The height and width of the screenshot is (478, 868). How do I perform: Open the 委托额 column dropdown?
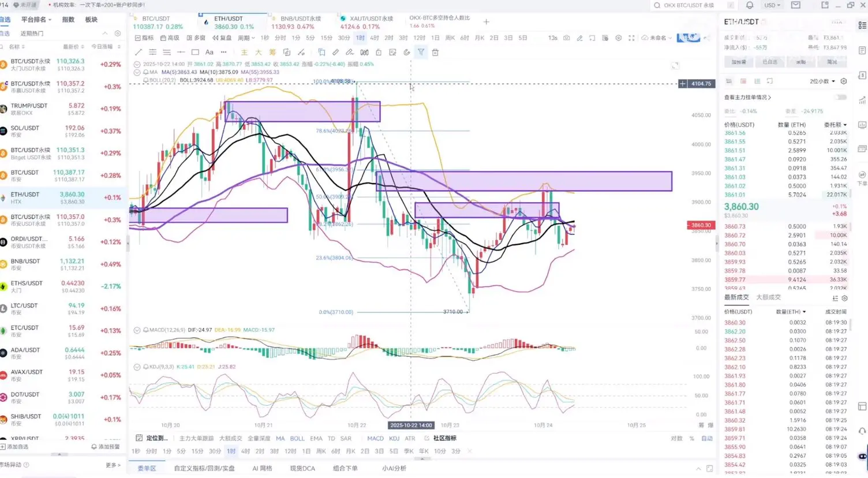click(x=835, y=125)
